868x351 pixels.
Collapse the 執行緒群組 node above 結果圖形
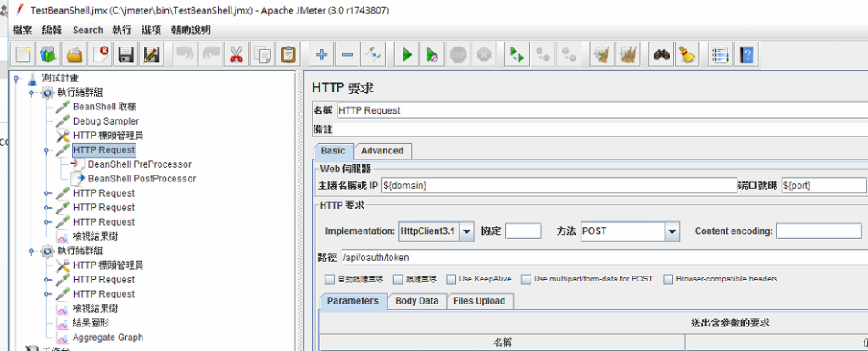tap(31, 251)
